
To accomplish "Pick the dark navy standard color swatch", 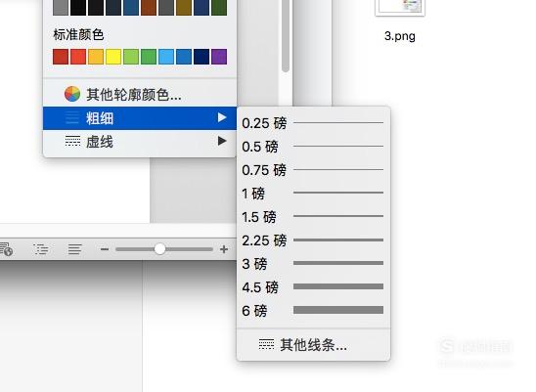I will pyautogui.click(x=201, y=57).
